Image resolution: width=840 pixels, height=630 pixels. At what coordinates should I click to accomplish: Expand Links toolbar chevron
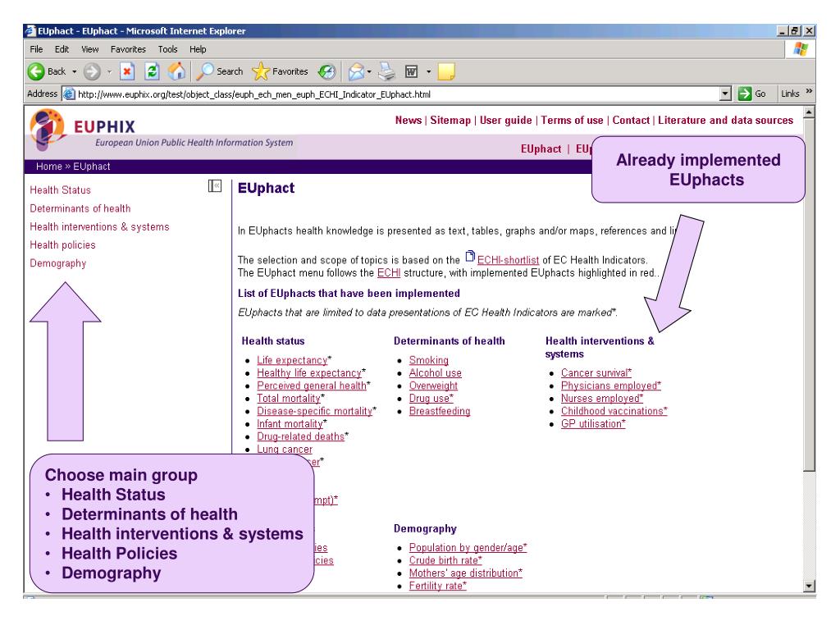(x=809, y=92)
